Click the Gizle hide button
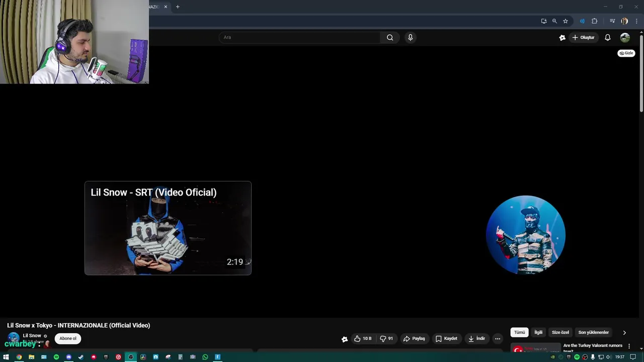This screenshot has width=644, height=362. [x=626, y=53]
